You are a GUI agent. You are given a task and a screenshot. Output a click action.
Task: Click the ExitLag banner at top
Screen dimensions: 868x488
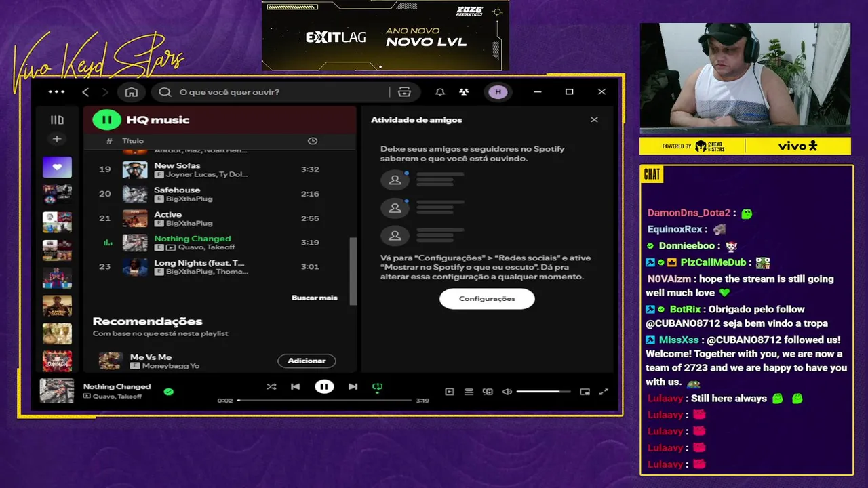pyautogui.click(x=385, y=36)
